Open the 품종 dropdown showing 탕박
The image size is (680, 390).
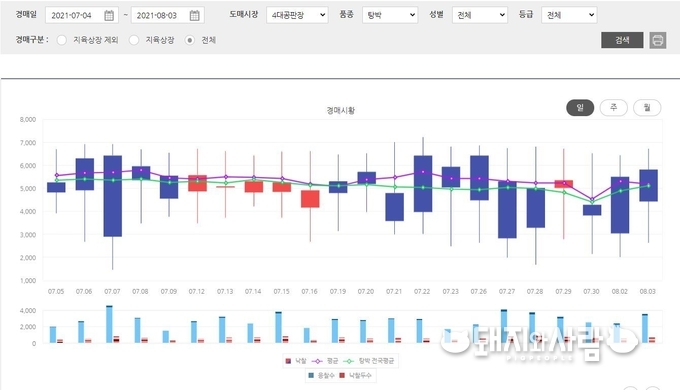click(390, 15)
